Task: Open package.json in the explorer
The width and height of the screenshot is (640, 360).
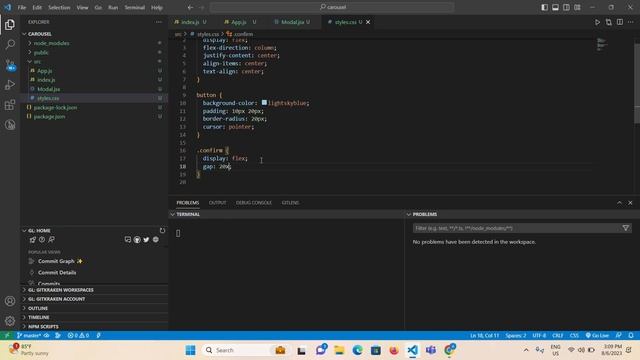Action: tap(49, 117)
